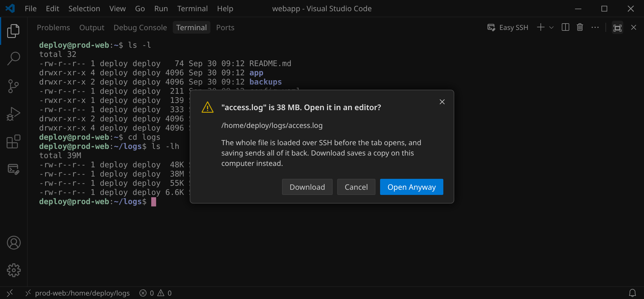Click prod-web:/home/deploy/logs status bar entry
This screenshot has height=299, width=644.
pos(77,293)
